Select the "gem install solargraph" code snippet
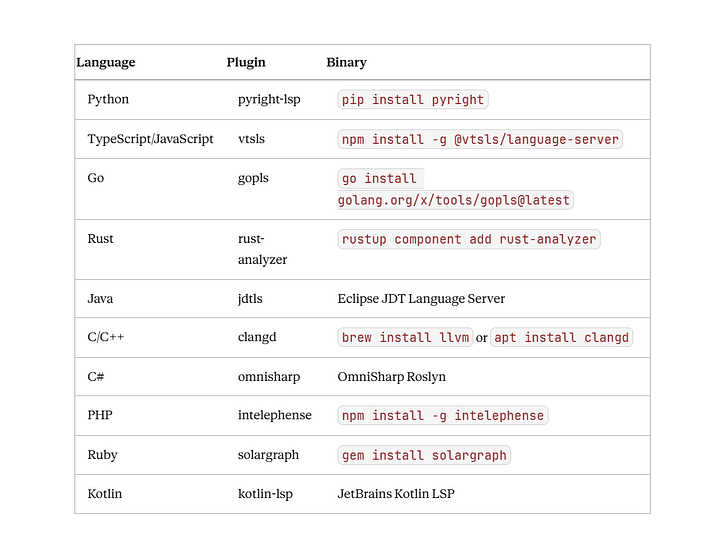 coord(424,455)
